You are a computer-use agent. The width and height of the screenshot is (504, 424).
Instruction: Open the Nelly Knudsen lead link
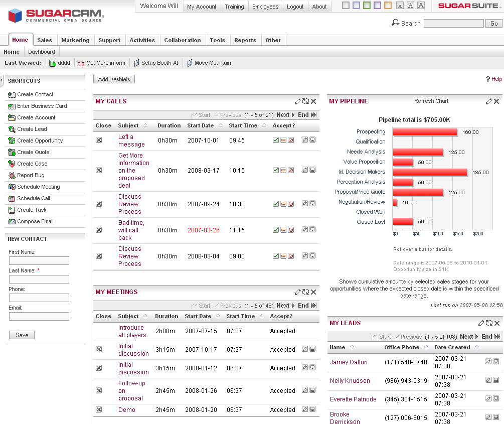click(350, 381)
